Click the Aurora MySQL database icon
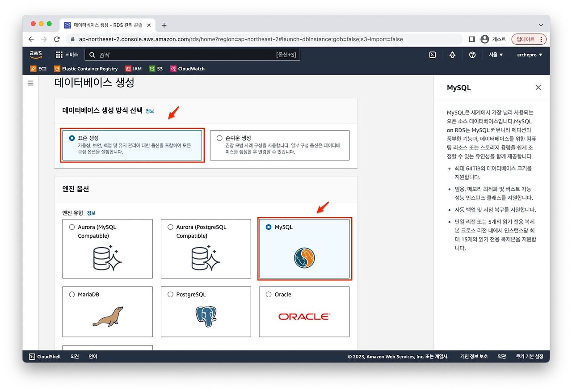 pos(108,258)
